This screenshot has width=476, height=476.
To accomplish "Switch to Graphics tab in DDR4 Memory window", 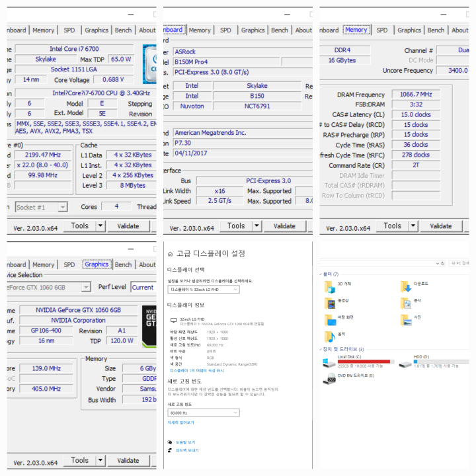I will [409, 30].
